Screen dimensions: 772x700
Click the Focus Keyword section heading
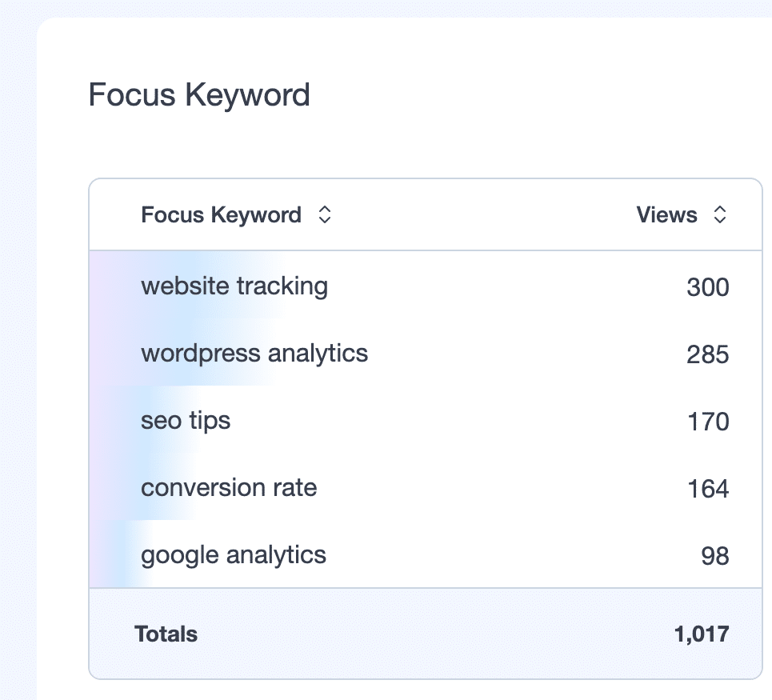click(x=199, y=94)
